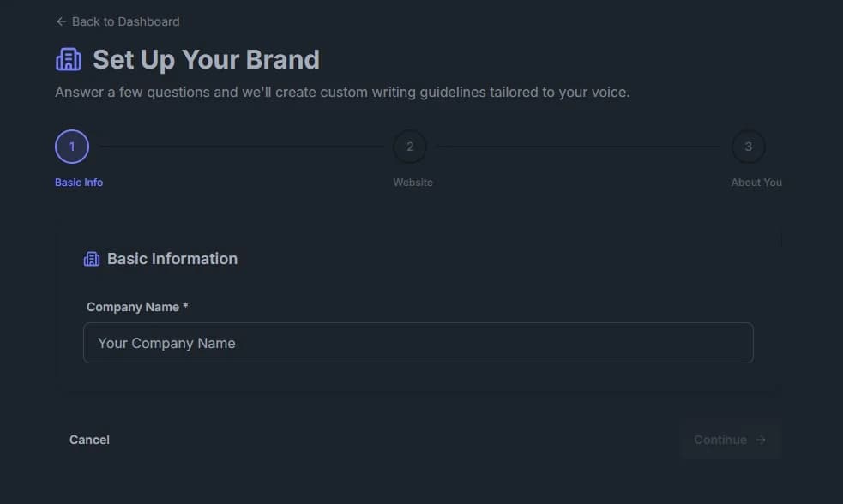Click the Your Company Name input field

(x=418, y=343)
